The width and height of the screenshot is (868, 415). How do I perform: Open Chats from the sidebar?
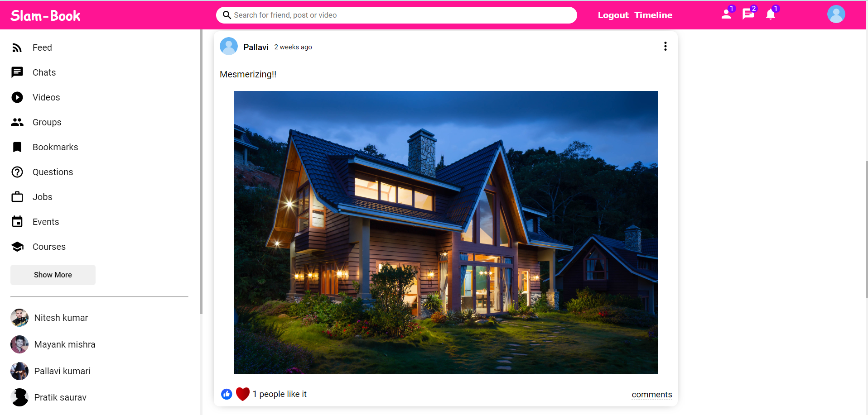click(x=44, y=72)
